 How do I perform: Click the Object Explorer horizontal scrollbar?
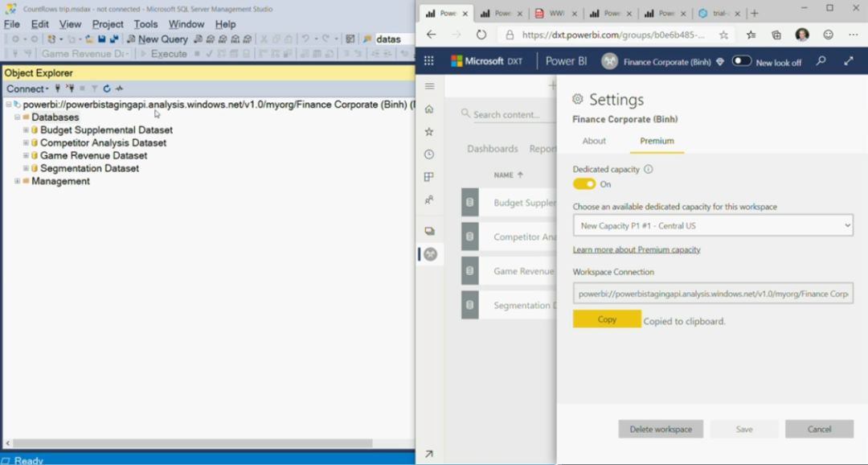[193, 443]
